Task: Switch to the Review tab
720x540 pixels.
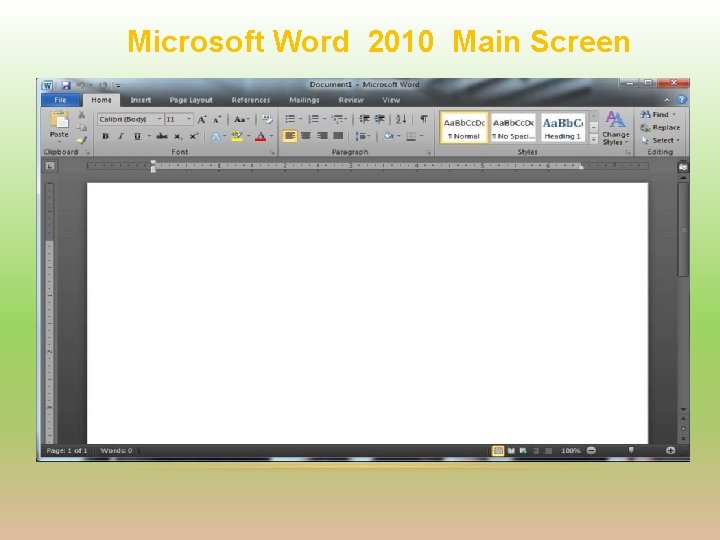Action: [351, 100]
